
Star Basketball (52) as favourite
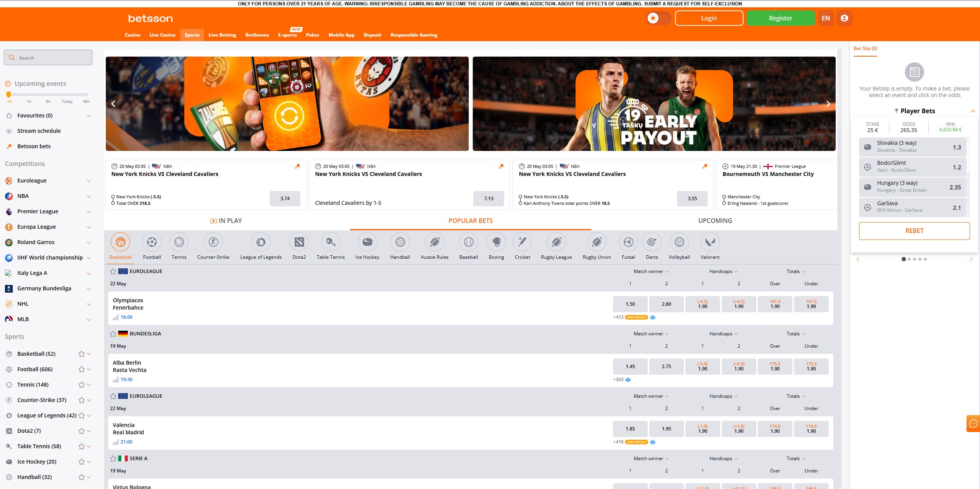tap(82, 354)
